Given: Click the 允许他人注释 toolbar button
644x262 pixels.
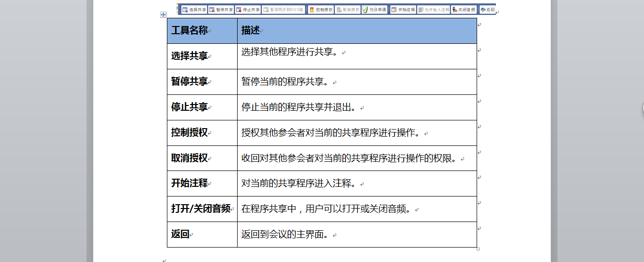Looking at the screenshot, I should click(433, 10).
